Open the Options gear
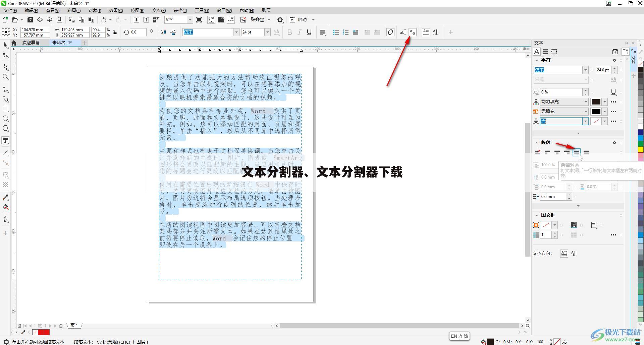This screenshot has width=644, height=345. coord(280,20)
